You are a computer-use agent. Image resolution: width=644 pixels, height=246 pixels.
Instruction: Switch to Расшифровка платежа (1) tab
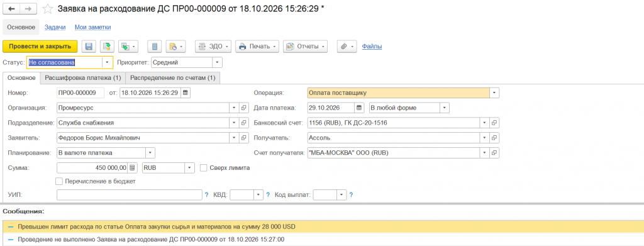(83, 77)
